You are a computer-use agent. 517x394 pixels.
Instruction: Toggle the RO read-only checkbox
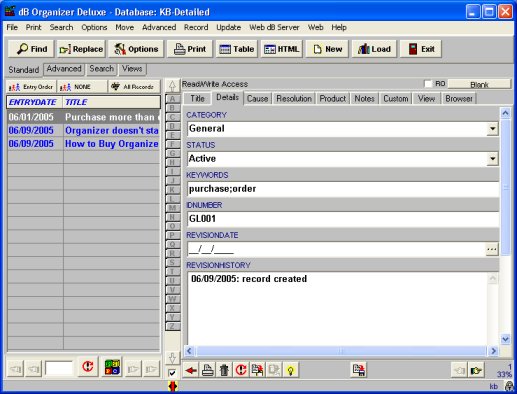tap(428, 84)
